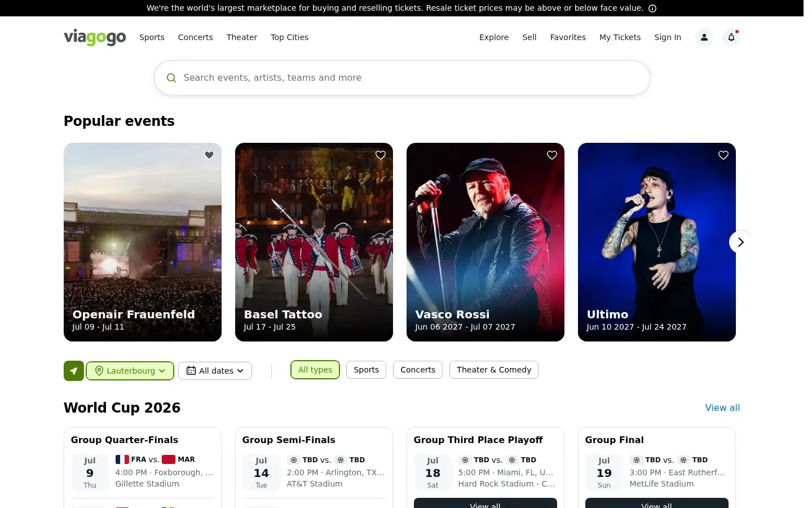
Task: Filter by Theater & Comedy
Action: (x=494, y=370)
